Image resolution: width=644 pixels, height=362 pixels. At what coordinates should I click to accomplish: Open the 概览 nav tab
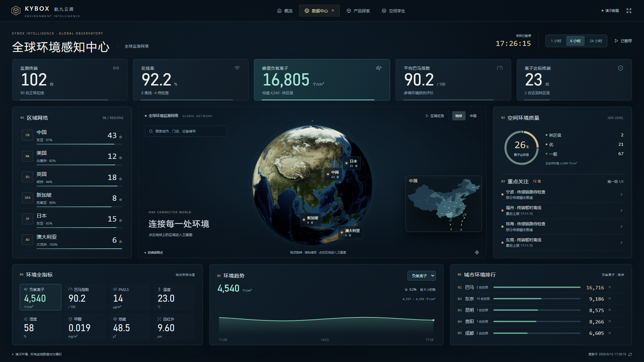[x=285, y=11]
